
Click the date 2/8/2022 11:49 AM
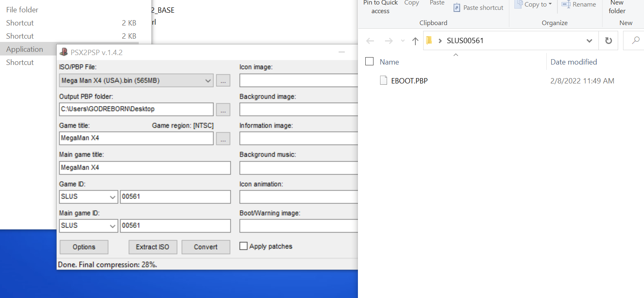click(x=582, y=81)
